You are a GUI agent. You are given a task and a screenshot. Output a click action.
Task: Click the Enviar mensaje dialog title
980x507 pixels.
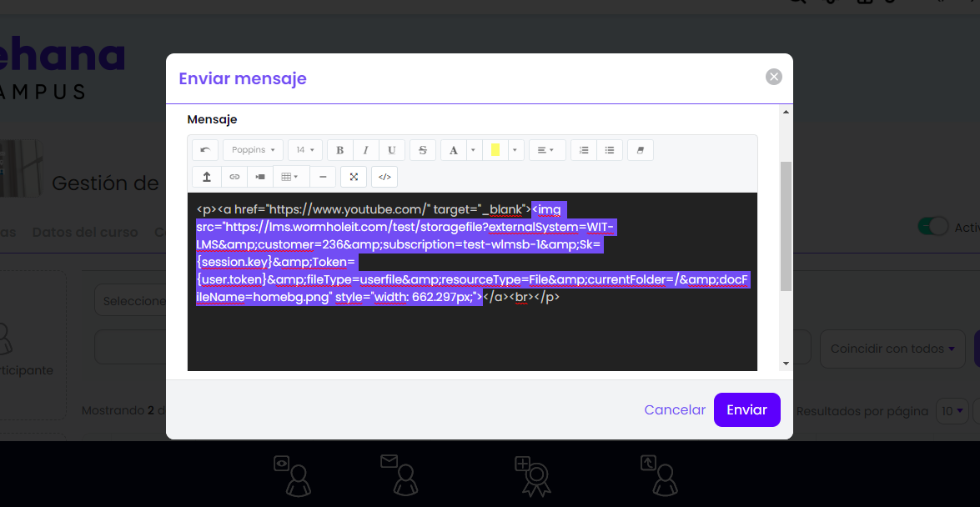point(243,78)
